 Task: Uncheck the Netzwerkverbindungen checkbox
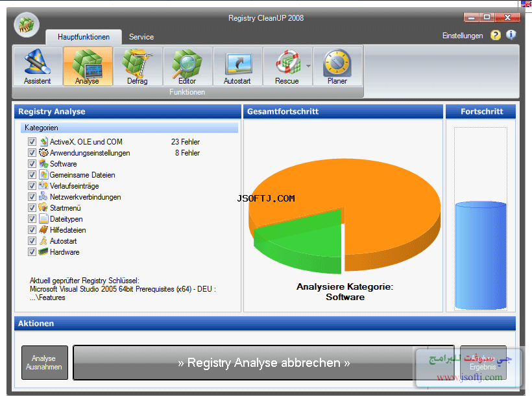[x=32, y=196]
